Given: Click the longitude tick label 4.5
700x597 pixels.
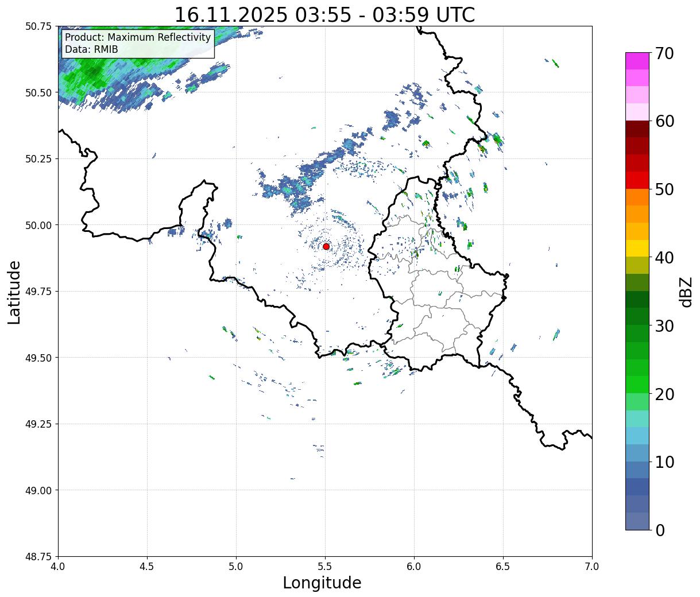Looking at the screenshot, I should (x=147, y=566).
